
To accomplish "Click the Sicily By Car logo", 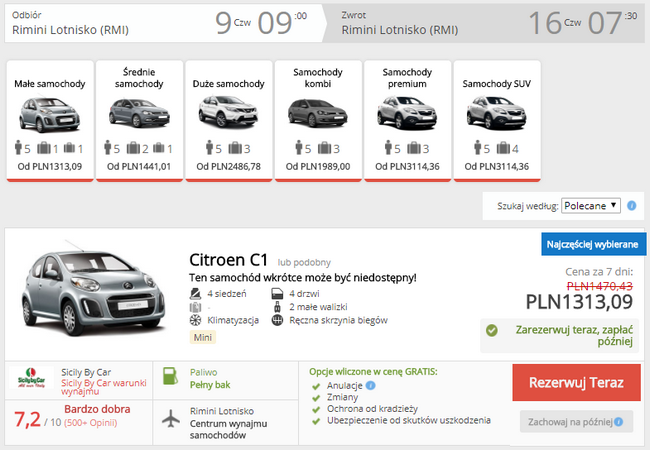I will coord(31,378).
